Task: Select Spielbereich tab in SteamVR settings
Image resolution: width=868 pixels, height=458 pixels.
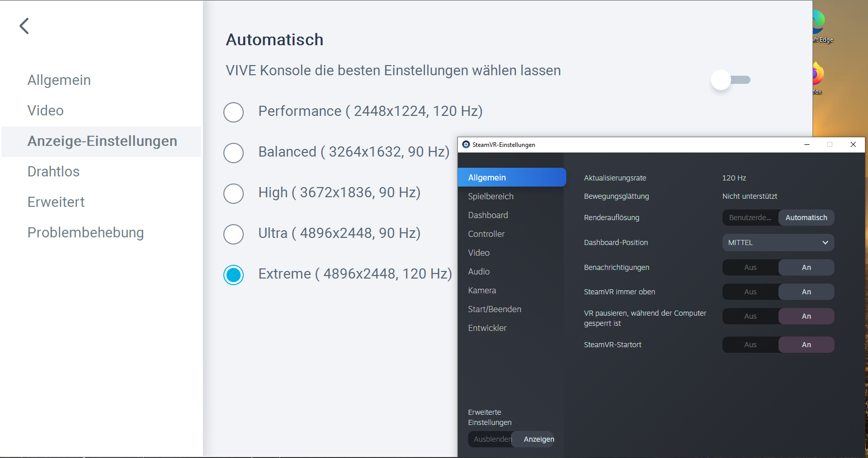Action: [x=511, y=196]
